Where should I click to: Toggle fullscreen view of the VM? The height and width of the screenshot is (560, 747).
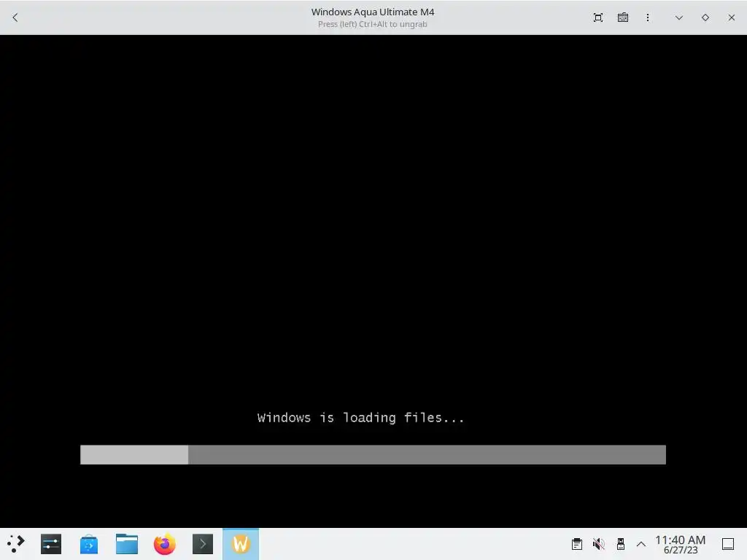[x=598, y=17]
